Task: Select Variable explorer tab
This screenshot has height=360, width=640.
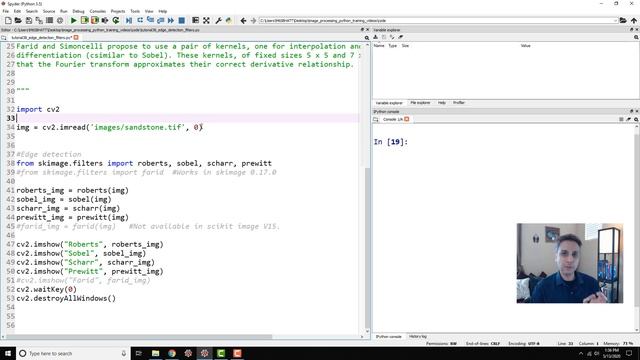Action: pos(389,103)
